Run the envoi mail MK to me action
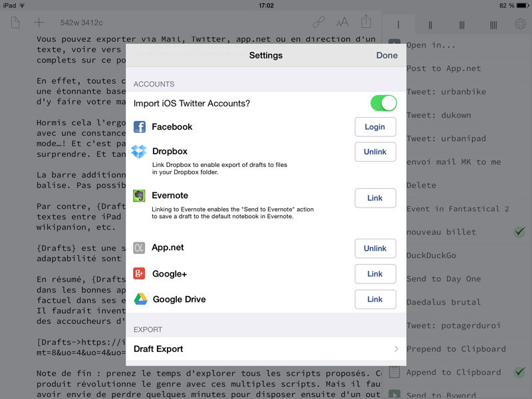Screen dimensions: 532x399 [454, 162]
